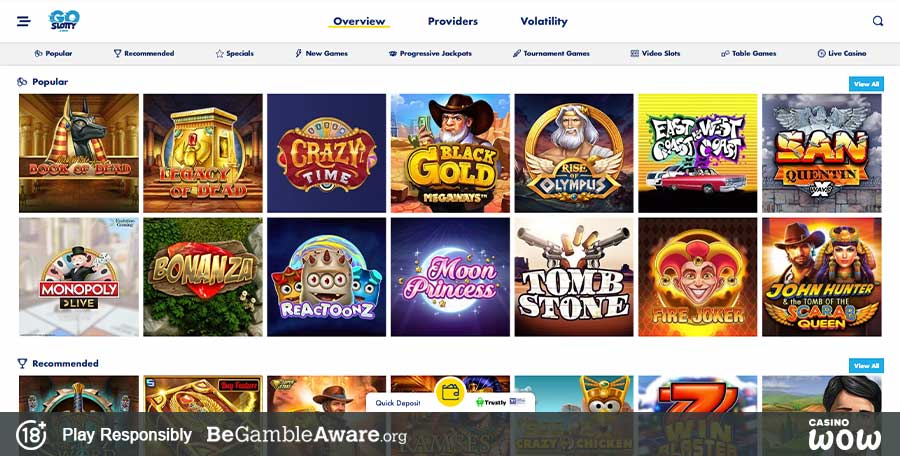900x456 pixels.
Task: Select the Tournament Games category
Action: click(551, 53)
